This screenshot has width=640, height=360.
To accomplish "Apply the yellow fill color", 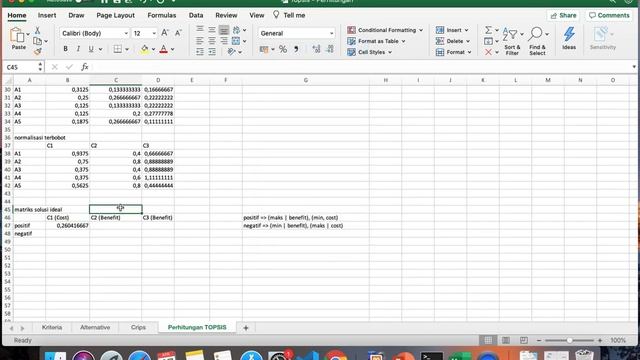I will tap(144, 49).
